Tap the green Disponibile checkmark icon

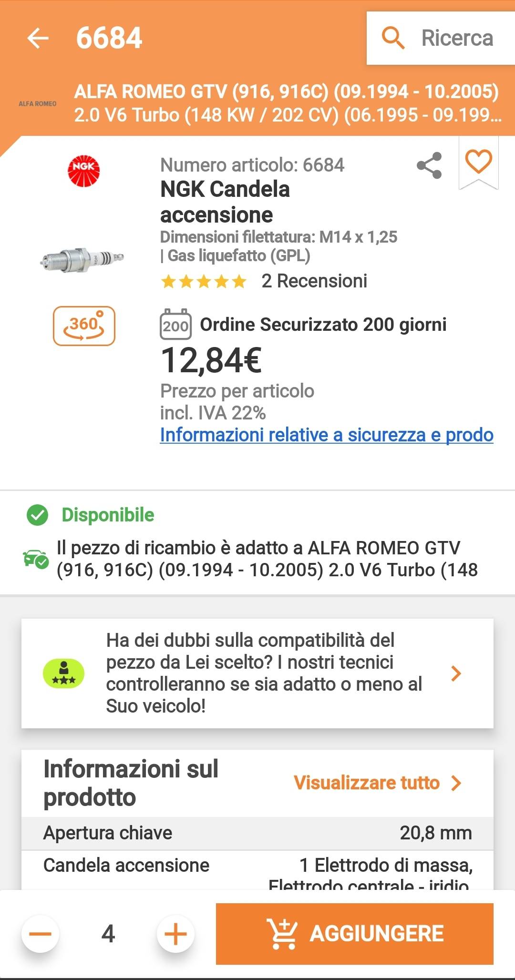[38, 515]
